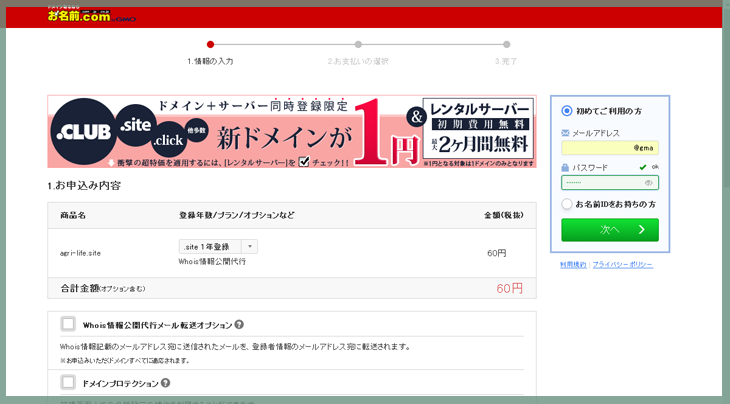The height and width of the screenshot is (404, 730).
Task: Click the 商品名 column header
Action: point(73,215)
